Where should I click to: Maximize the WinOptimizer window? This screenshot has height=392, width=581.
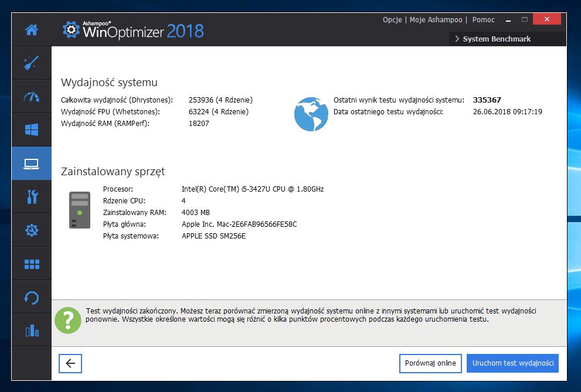point(524,19)
